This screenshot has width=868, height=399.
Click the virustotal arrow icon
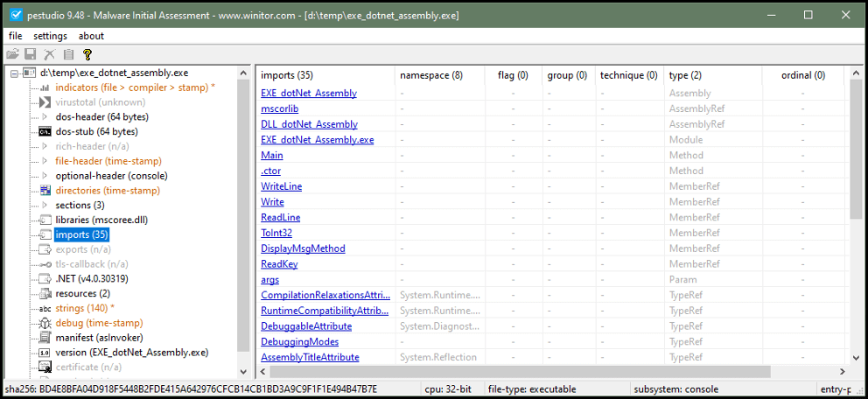pos(45,102)
